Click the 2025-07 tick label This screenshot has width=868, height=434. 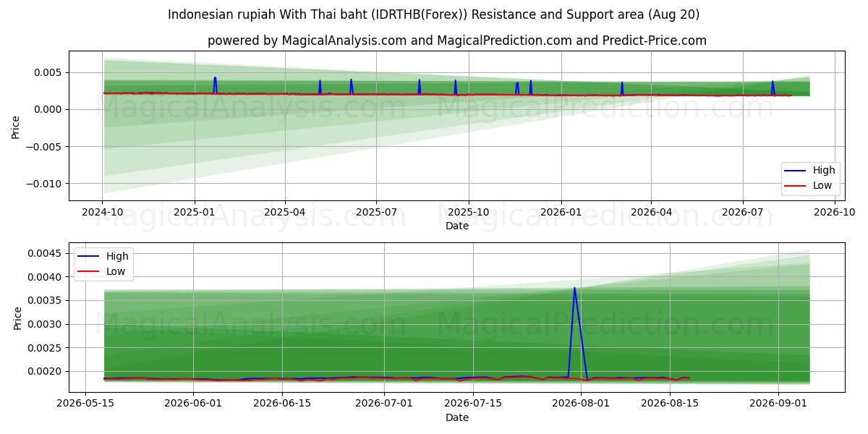coord(376,213)
